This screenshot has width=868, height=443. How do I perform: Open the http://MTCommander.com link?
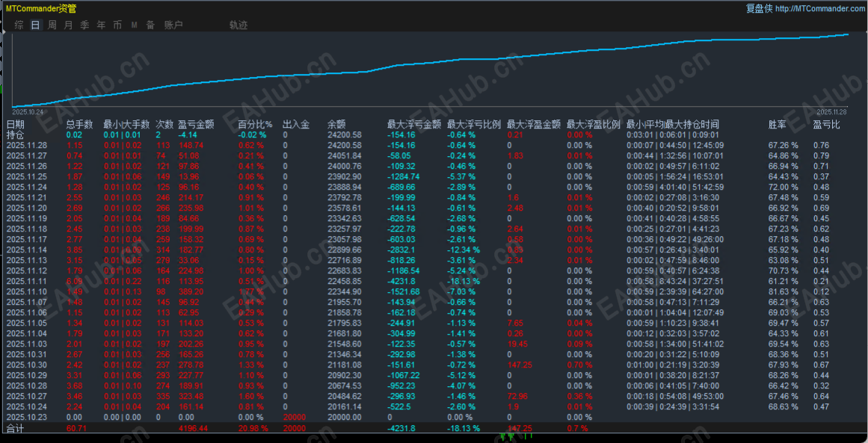click(819, 8)
